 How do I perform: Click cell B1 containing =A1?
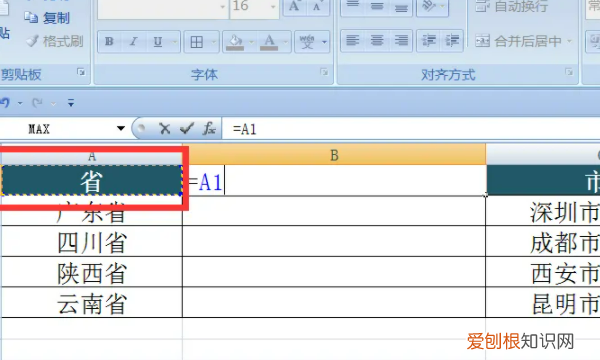pos(334,181)
